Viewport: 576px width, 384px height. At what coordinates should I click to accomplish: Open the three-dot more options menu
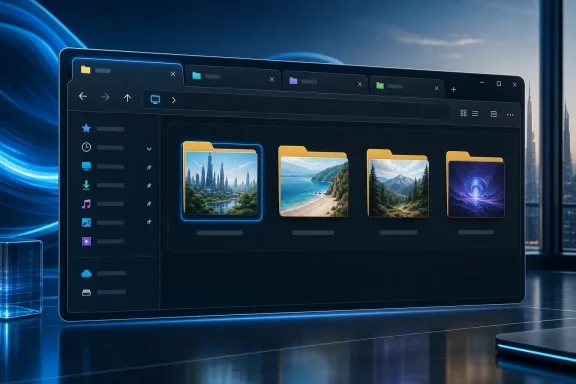510,115
